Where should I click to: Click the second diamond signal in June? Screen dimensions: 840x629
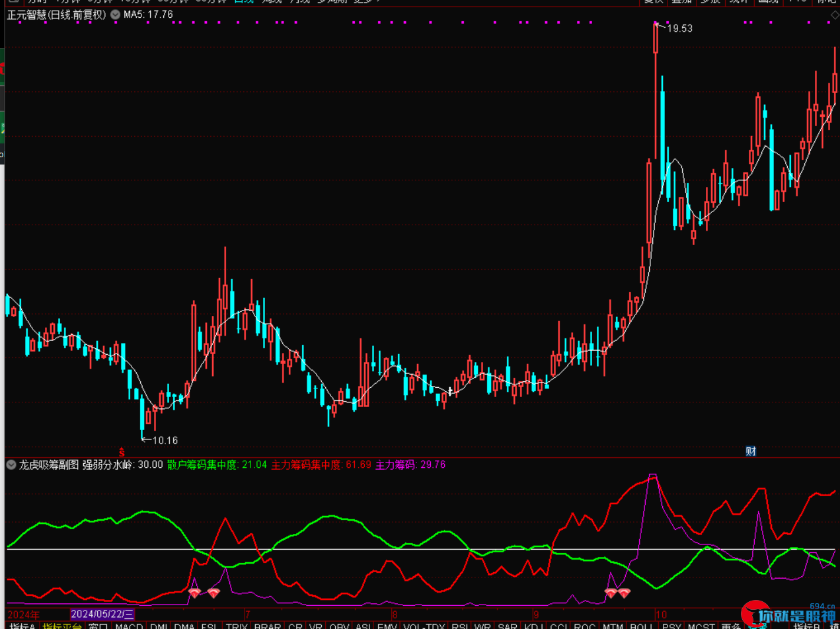[x=213, y=593]
